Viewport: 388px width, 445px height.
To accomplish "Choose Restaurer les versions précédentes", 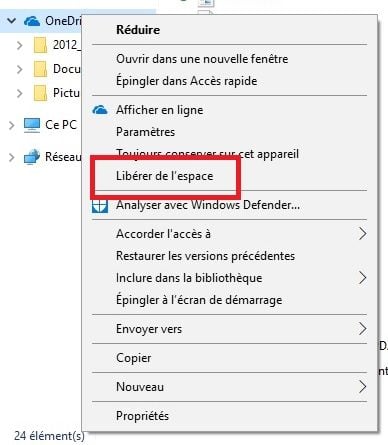I will pos(205,256).
